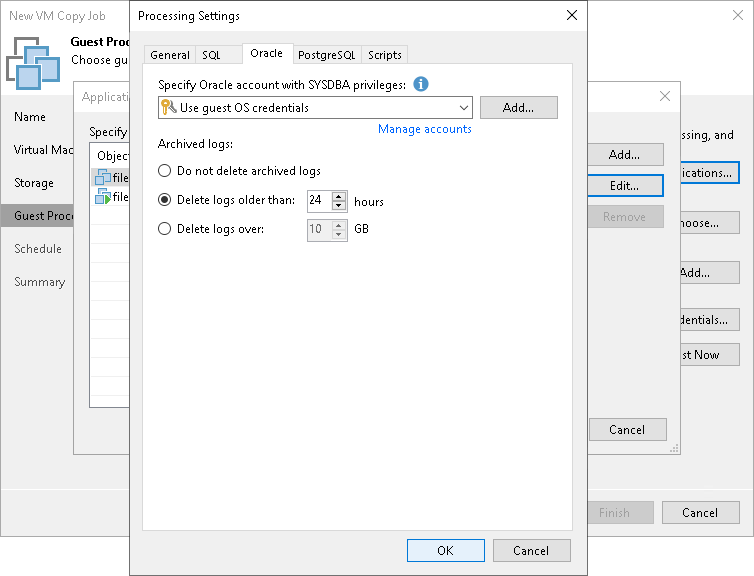Image resolution: width=754 pixels, height=576 pixels.
Task: Click the key icon in credentials dropdown
Action: click(168, 107)
